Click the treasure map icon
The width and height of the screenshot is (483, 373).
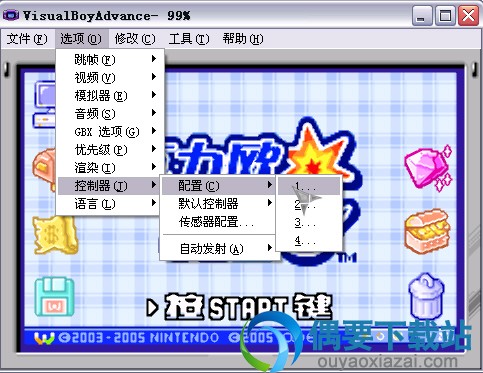[55, 235]
